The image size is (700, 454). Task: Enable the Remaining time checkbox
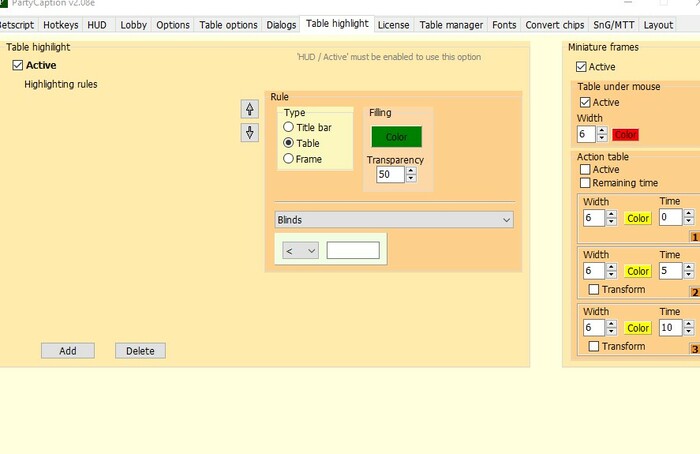[585, 183]
